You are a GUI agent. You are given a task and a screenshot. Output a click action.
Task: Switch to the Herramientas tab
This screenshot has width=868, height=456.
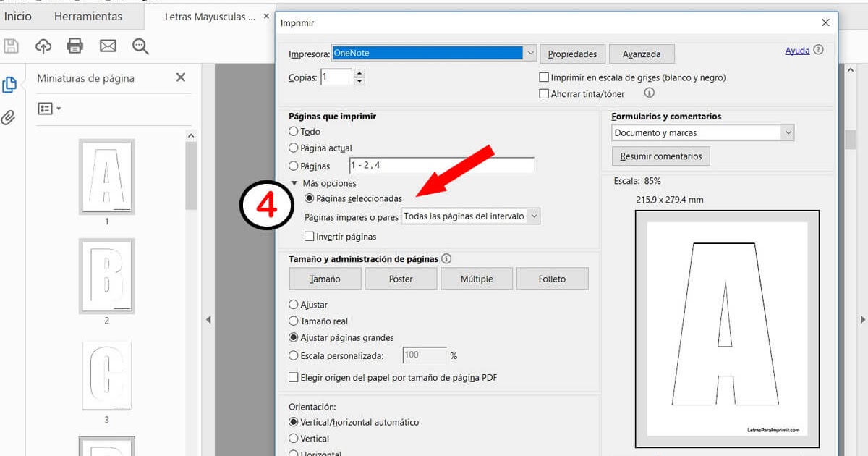[88, 16]
